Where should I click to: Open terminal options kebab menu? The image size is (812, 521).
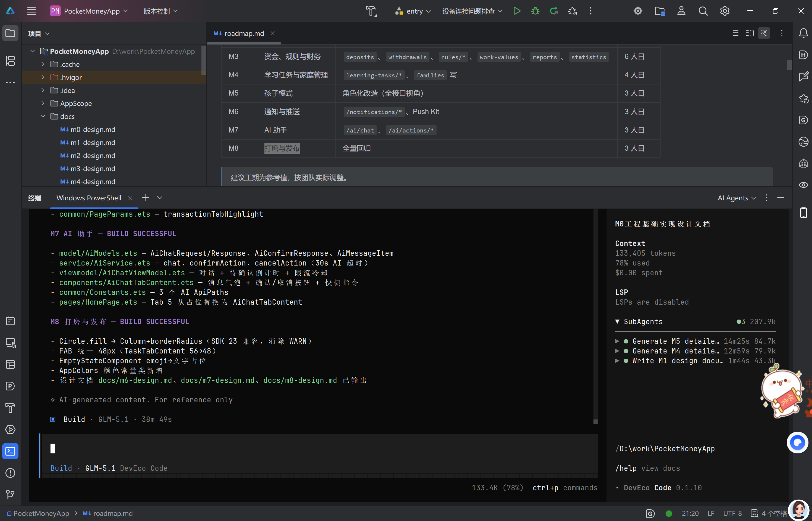tap(767, 198)
